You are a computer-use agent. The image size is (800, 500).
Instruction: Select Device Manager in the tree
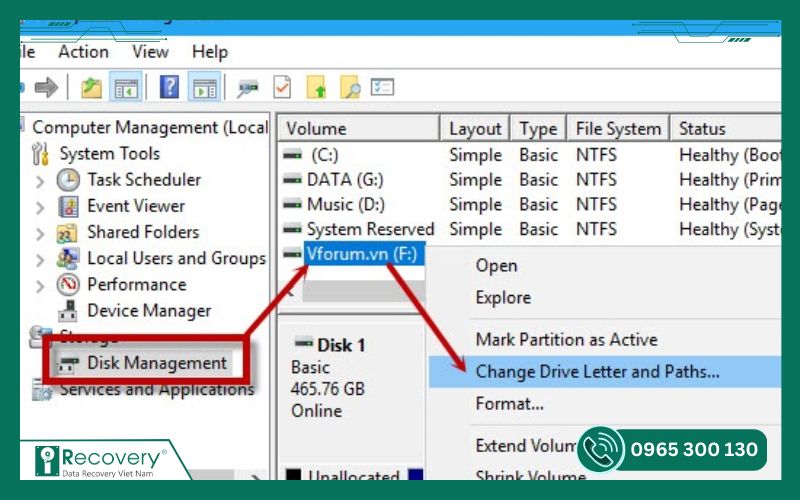pos(149,311)
